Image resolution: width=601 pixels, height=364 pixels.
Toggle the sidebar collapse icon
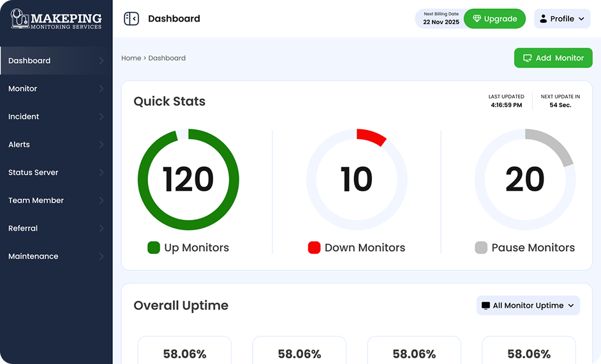pyautogui.click(x=131, y=18)
